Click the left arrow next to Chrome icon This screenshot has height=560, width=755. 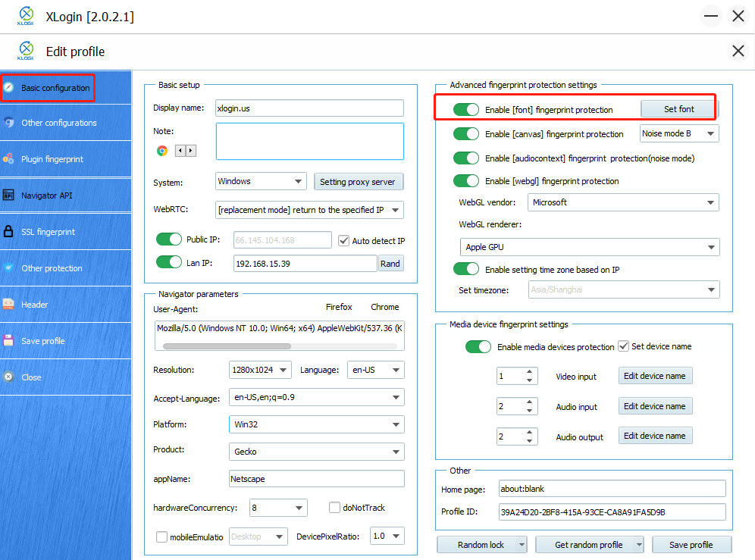coord(180,151)
